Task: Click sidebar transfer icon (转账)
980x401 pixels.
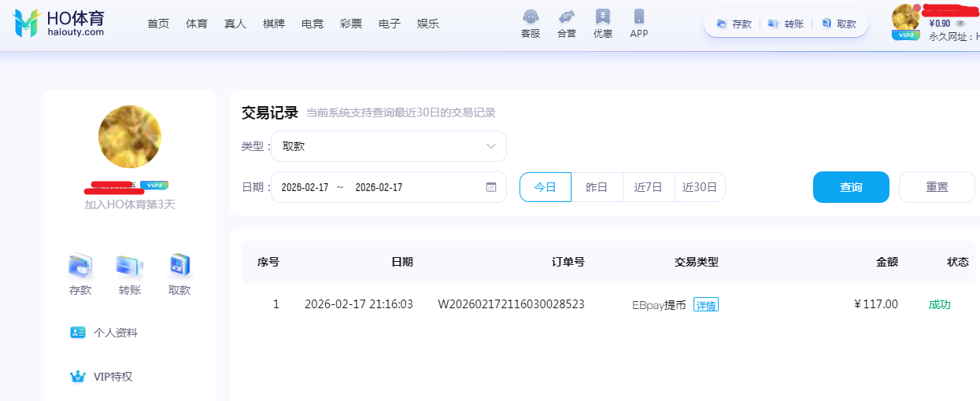Action: pyautogui.click(x=130, y=267)
